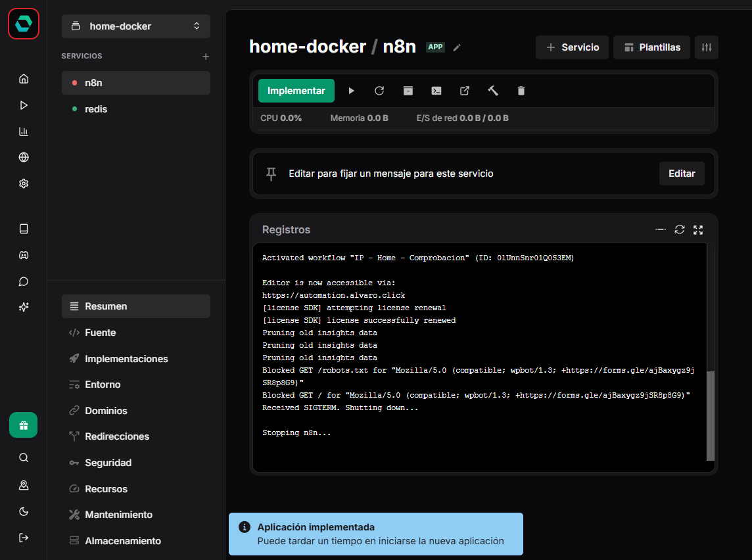
Task: Click the green APP badge
Action: tap(435, 47)
